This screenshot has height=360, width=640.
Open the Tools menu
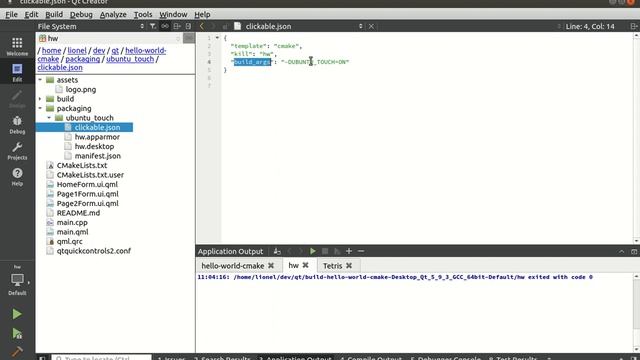143,14
